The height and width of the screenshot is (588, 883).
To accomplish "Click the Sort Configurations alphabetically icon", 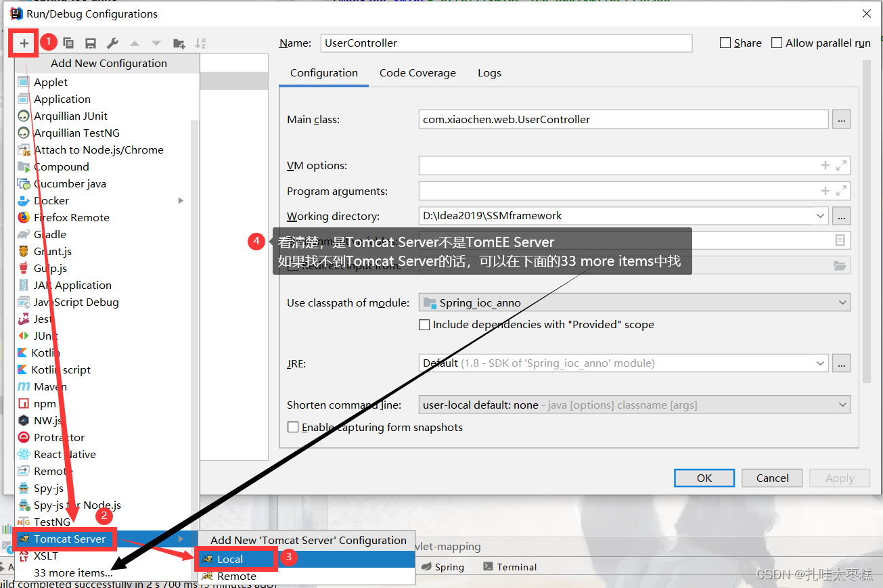I will tap(200, 43).
